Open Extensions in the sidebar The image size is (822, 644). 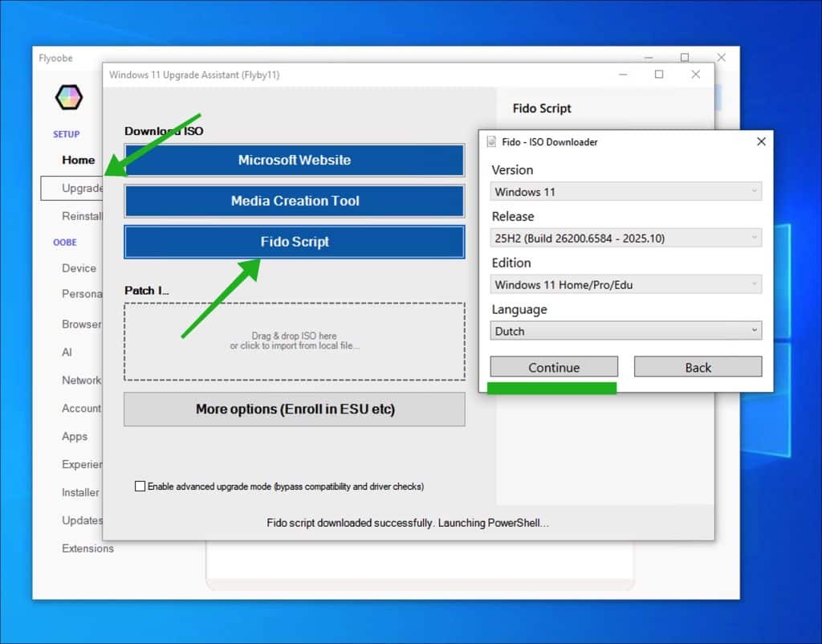coord(87,548)
